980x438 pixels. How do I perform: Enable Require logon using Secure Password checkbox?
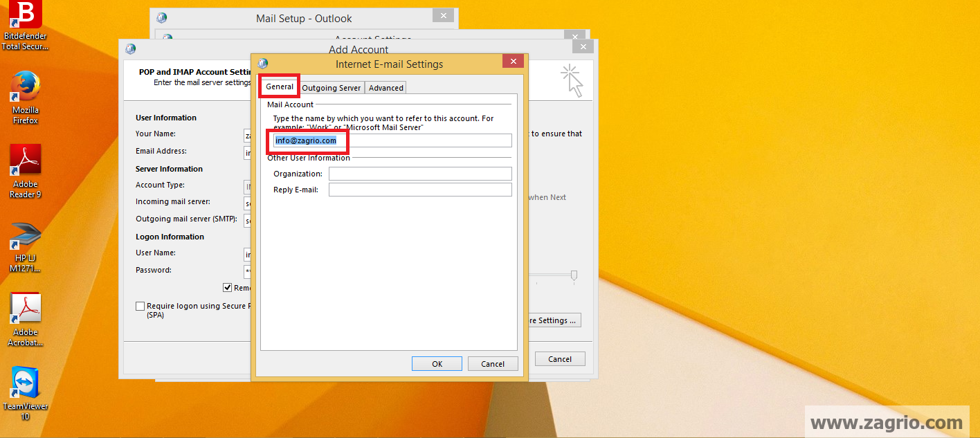point(140,306)
